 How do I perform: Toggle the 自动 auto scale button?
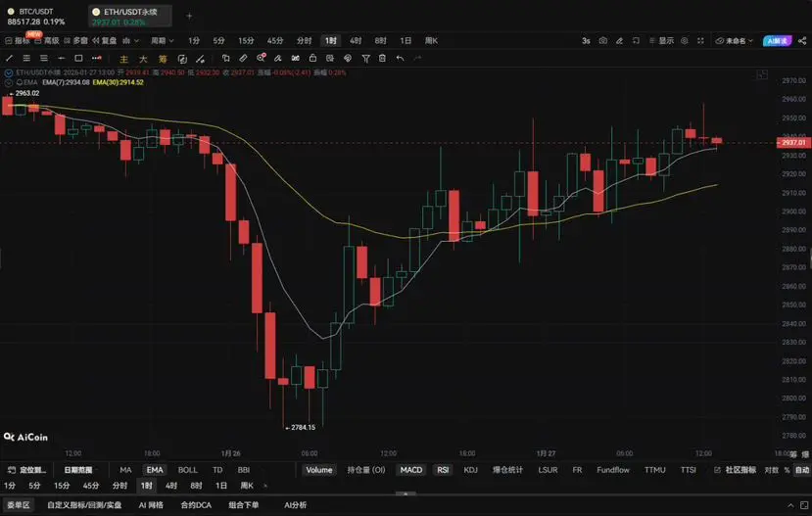tap(802, 470)
